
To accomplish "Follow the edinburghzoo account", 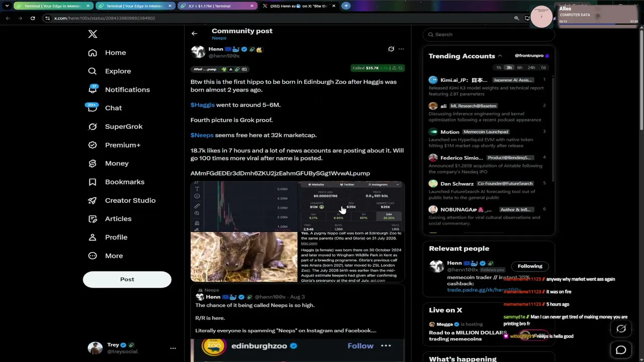I will click(x=361, y=346).
